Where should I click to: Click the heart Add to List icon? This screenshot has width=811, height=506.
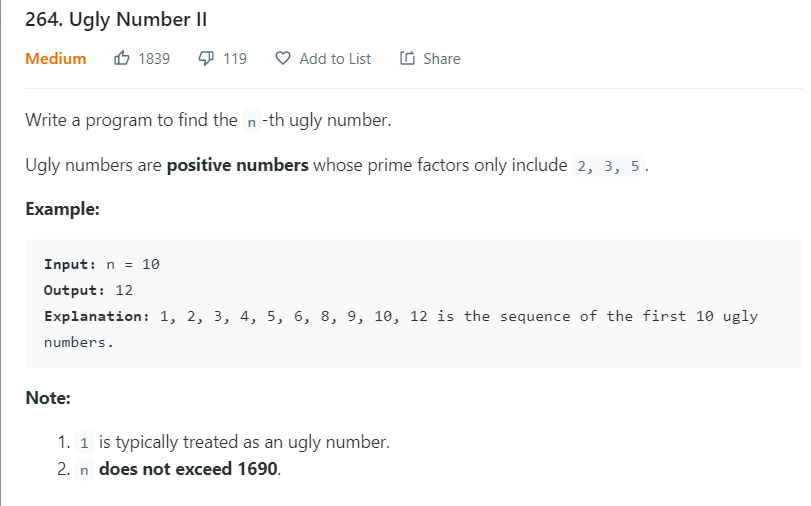tap(283, 58)
